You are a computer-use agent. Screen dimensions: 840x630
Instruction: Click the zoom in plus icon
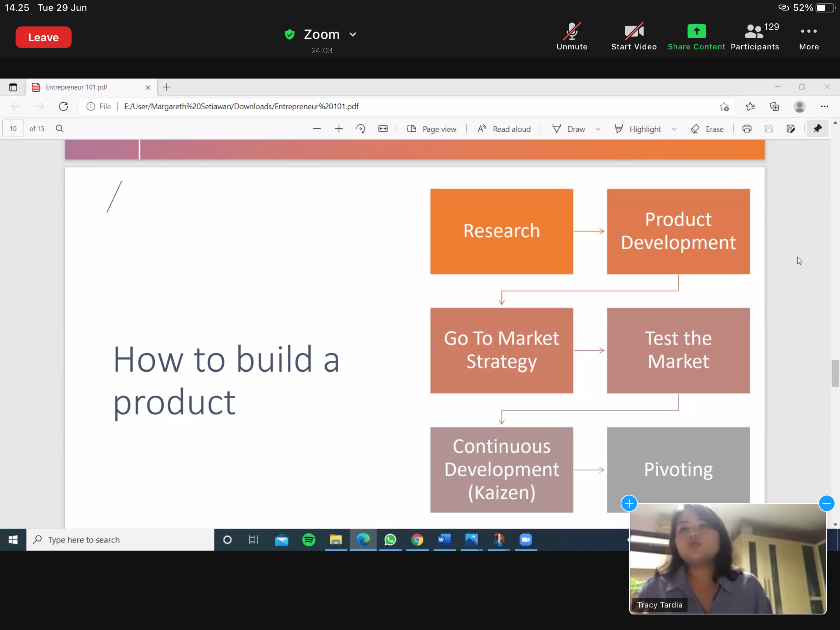(339, 129)
